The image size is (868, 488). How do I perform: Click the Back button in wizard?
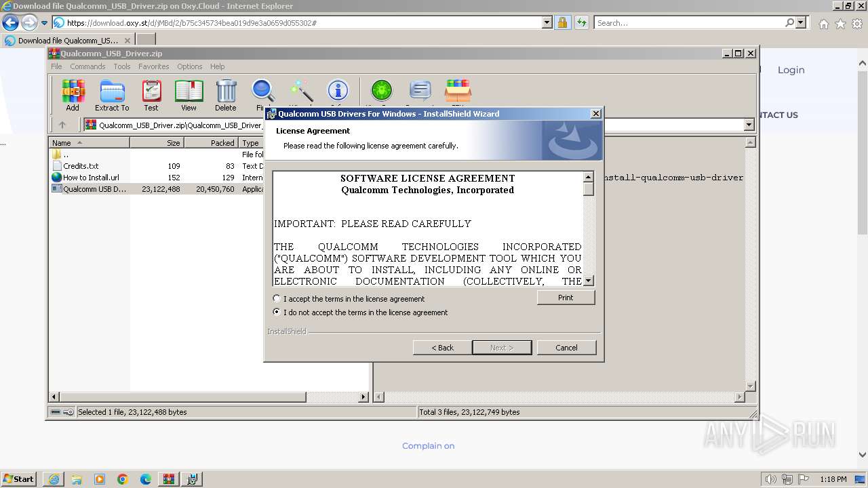[x=442, y=348]
